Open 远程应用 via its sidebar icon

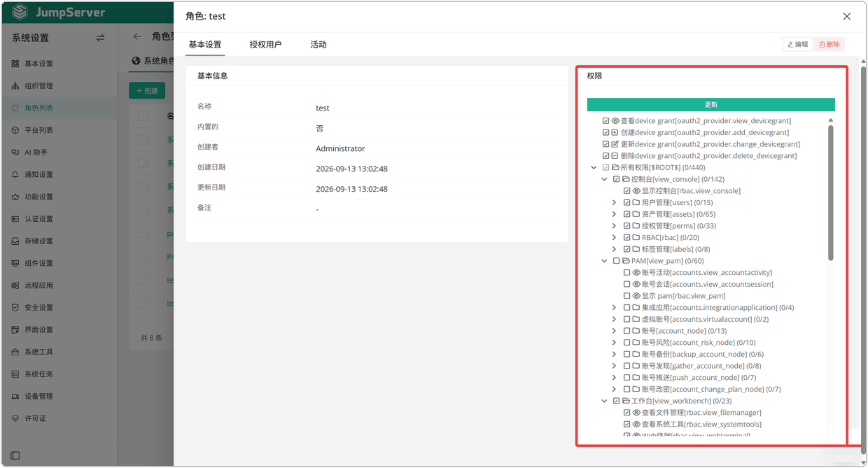(x=15, y=285)
